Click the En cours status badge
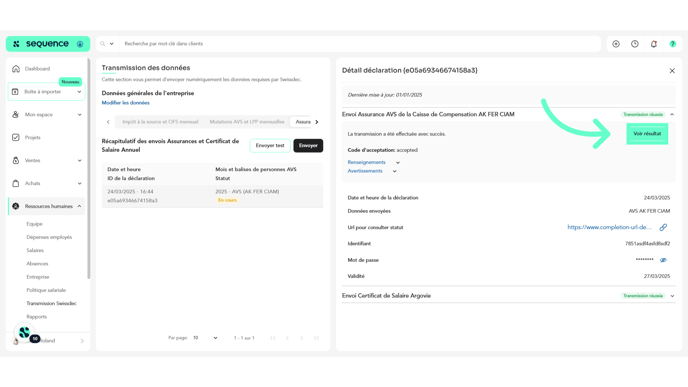 click(x=227, y=200)
